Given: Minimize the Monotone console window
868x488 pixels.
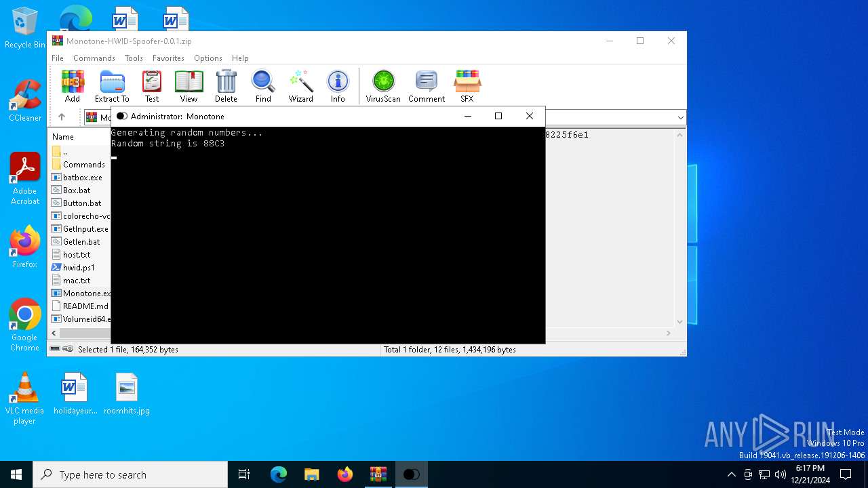Looking at the screenshot, I should pyautogui.click(x=467, y=116).
